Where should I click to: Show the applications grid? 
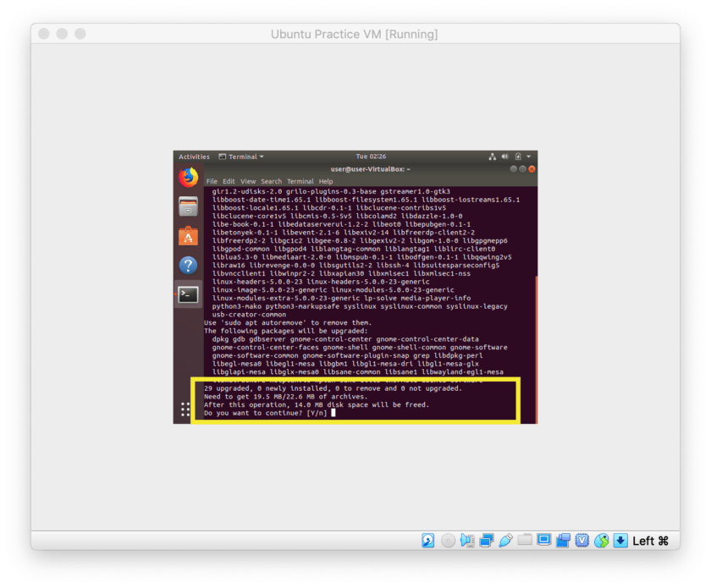185,409
